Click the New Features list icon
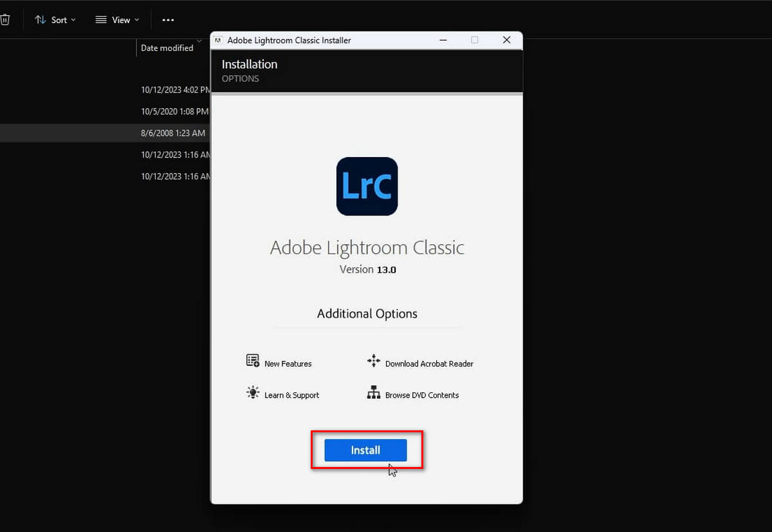Screen dimensions: 772x532 [x=253, y=361]
